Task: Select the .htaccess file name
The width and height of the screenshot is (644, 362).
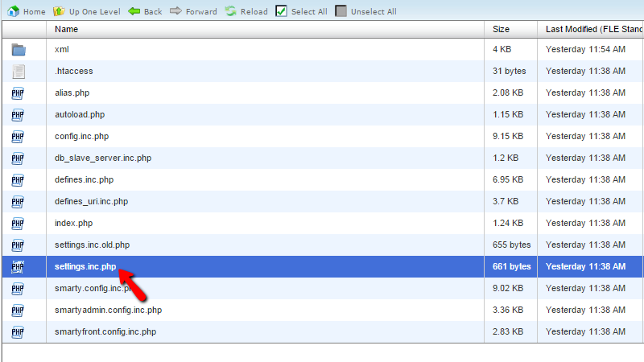Action: [x=74, y=71]
